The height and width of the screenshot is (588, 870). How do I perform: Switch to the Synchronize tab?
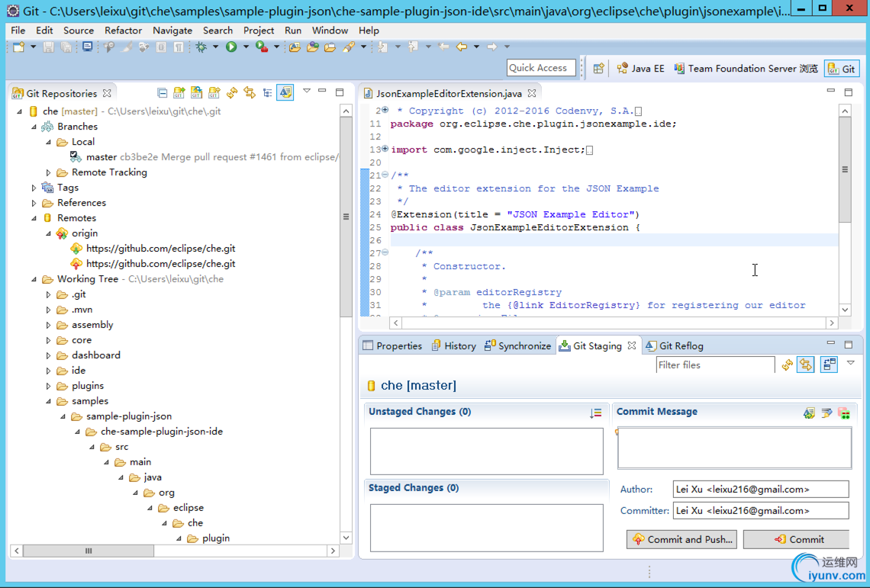tap(517, 345)
